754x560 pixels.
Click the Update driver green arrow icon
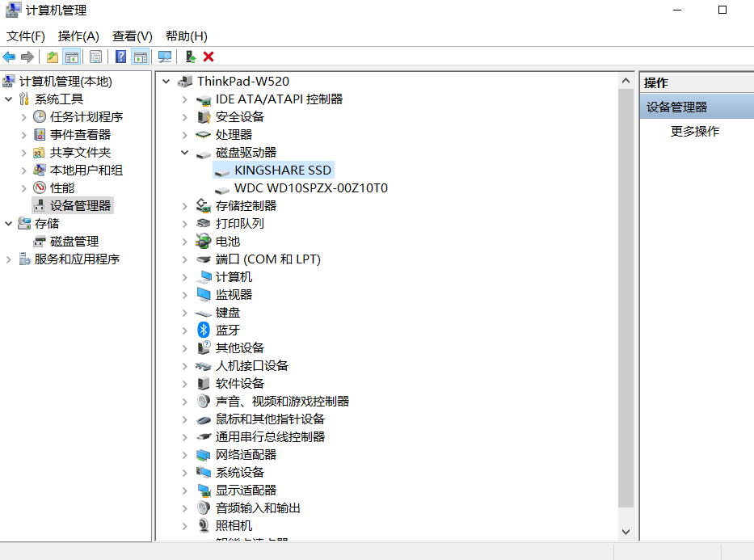pyautogui.click(x=190, y=57)
